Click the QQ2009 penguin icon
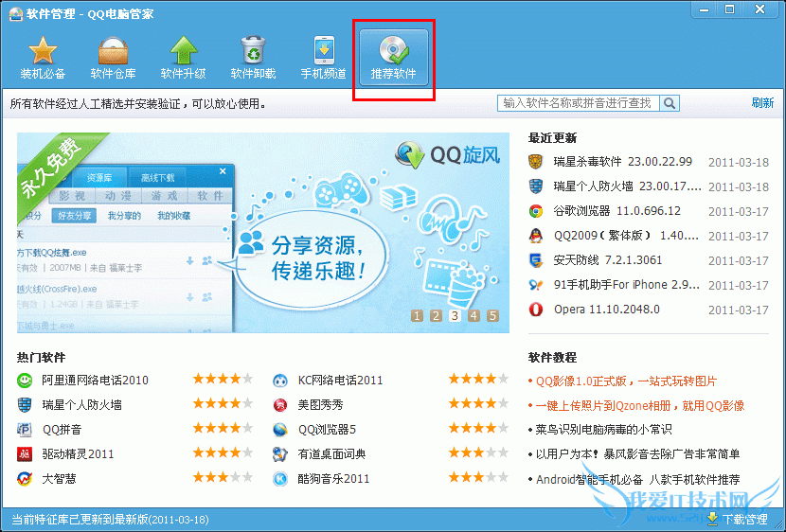This screenshot has height=532, width=786. pyautogui.click(x=536, y=236)
